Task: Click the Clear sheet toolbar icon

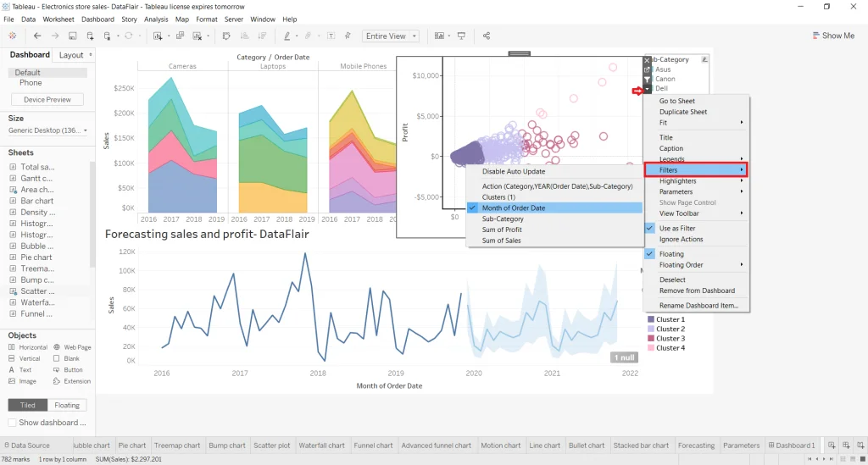Action: click(x=197, y=36)
